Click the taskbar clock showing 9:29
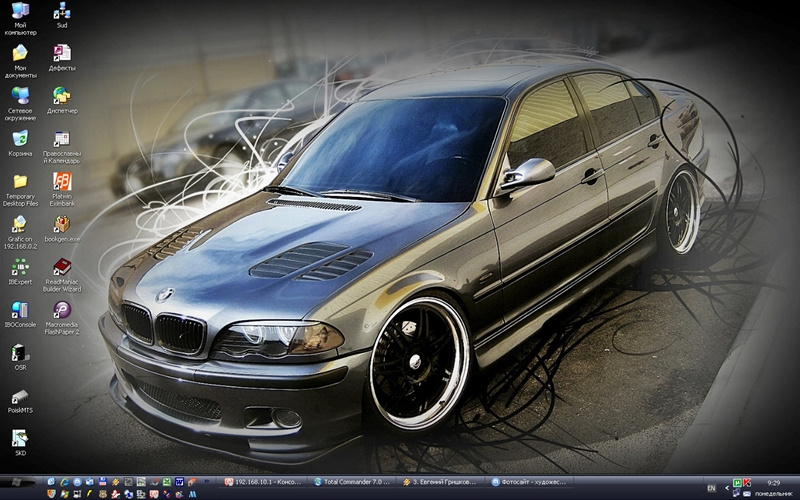 [x=773, y=482]
